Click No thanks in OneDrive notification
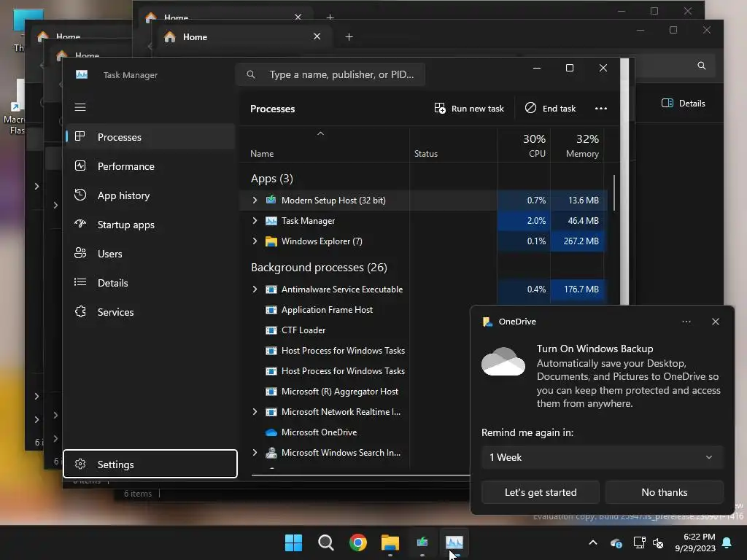 [x=664, y=492]
